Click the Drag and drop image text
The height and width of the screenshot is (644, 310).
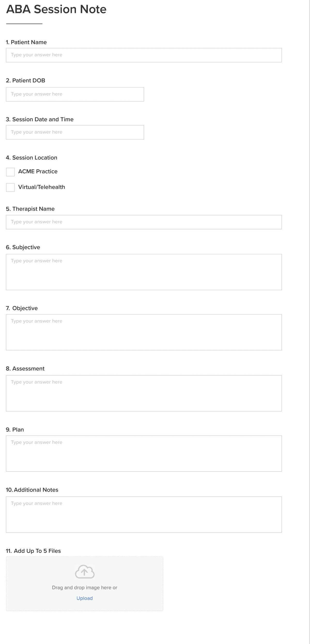coord(84,587)
